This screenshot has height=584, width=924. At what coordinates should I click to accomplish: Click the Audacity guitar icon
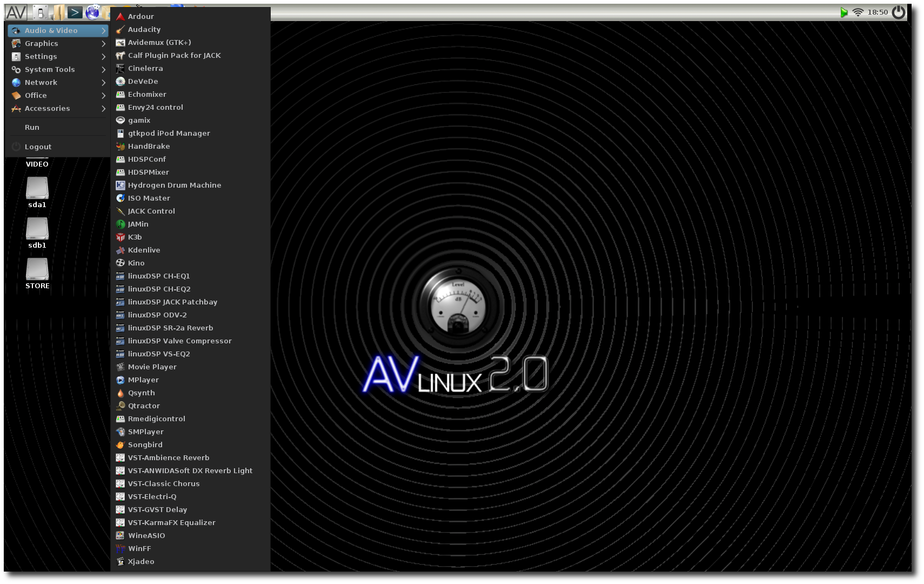click(120, 30)
